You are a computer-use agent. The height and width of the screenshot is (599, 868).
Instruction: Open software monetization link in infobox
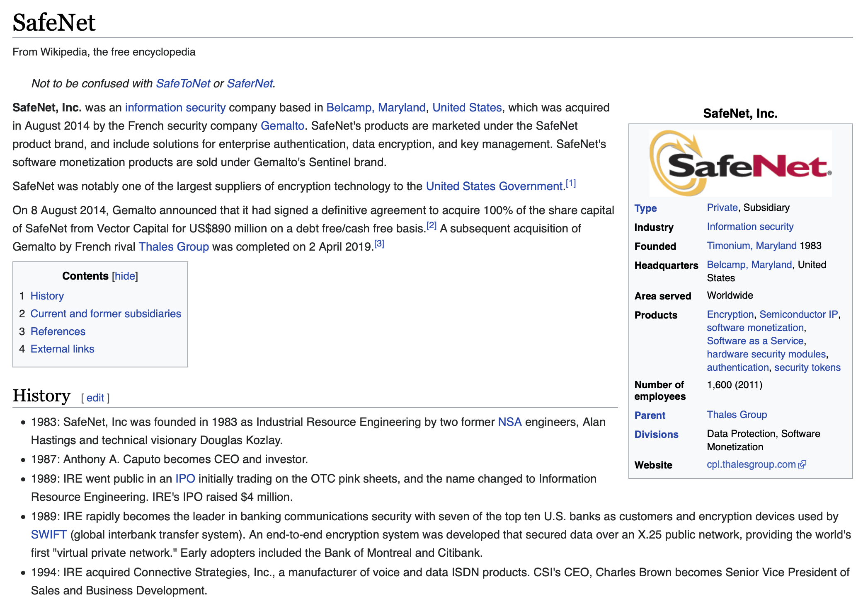pos(755,328)
